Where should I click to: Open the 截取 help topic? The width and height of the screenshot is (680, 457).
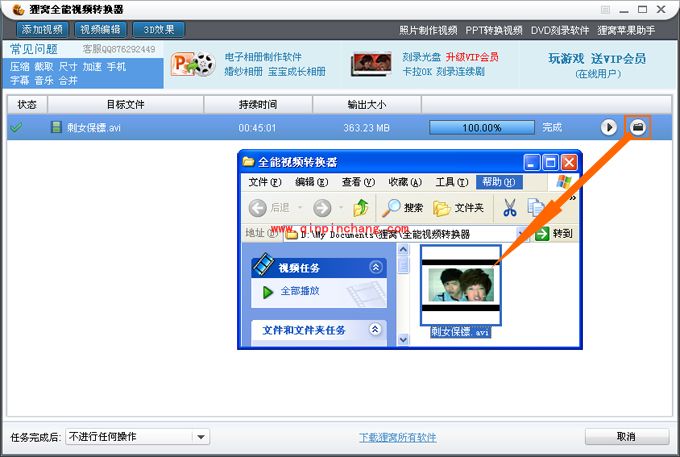coord(44,67)
